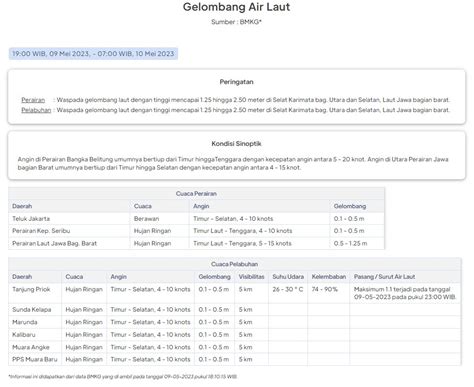Click the 'Peringatan' card title
Image resolution: width=474 pixels, height=387 pixels.
coord(236,82)
